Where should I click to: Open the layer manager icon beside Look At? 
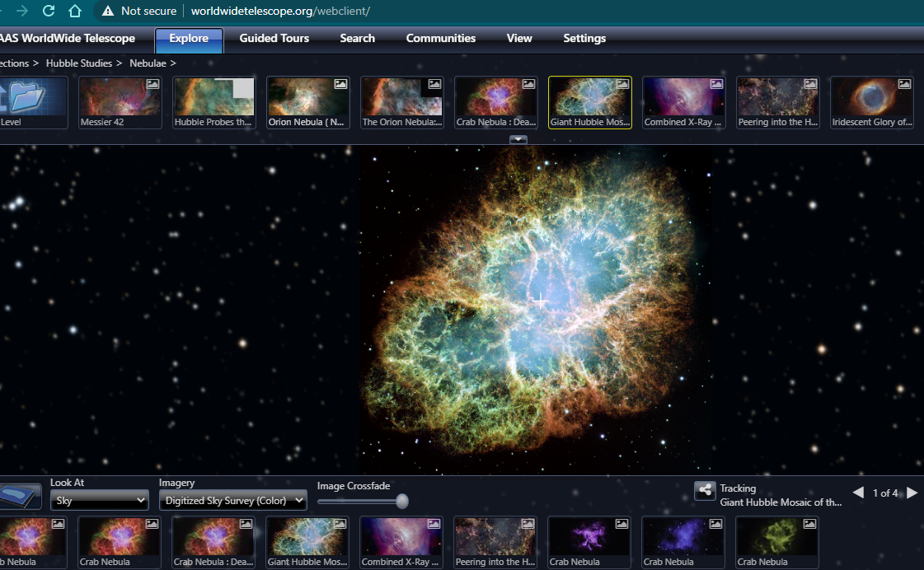[21, 496]
